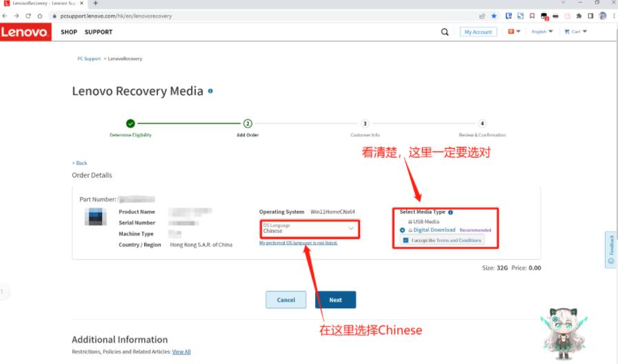Screen dimensions: 618x364
Task: Click the red bookmark outline extension icon
Action: point(532,16)
